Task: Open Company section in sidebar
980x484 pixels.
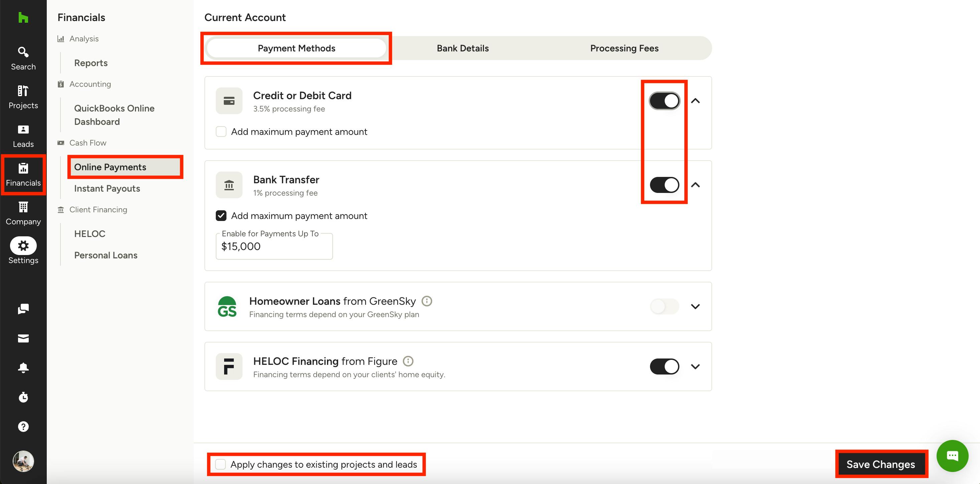Action: (x=23, y=214)
